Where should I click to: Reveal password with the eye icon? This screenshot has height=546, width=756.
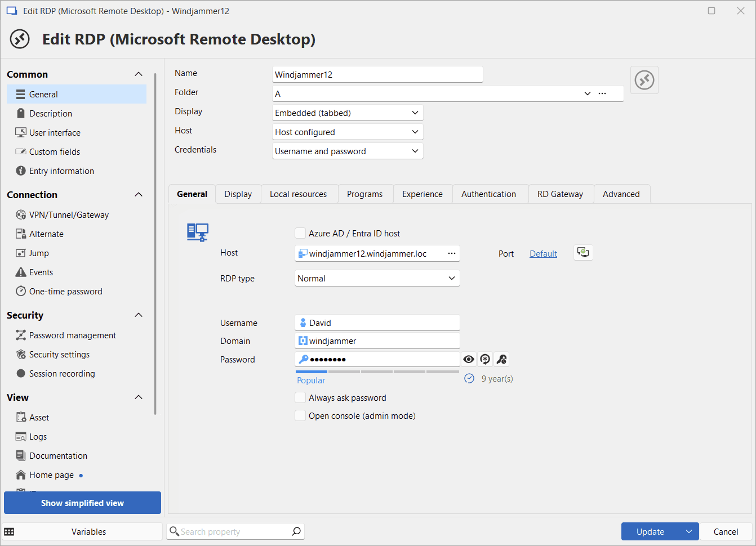[469, 360]
